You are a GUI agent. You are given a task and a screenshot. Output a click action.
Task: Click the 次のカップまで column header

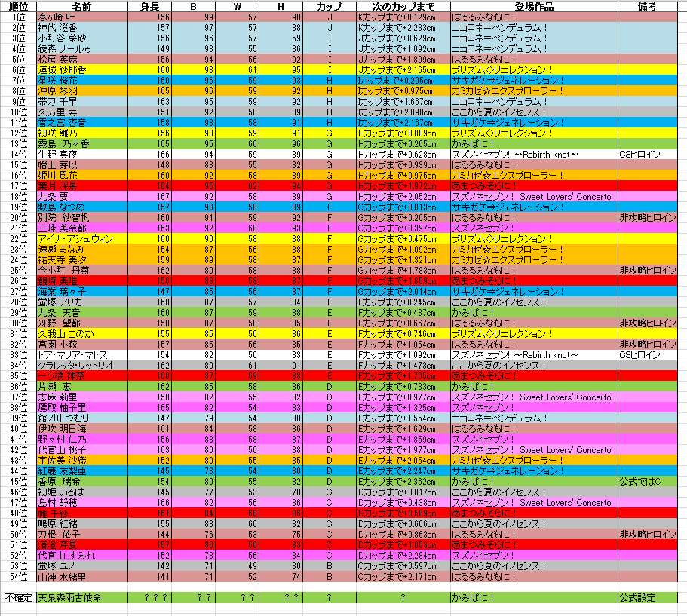click(x=403, y=6)
